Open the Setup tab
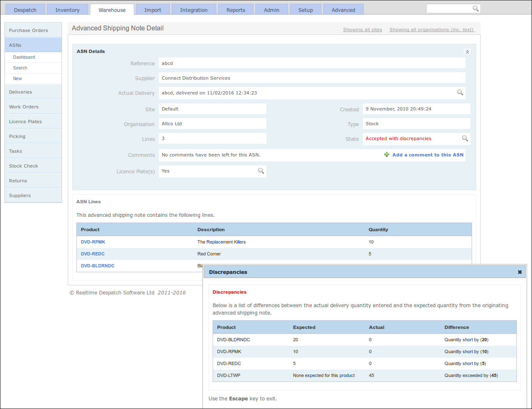This screenshot has height=409, width=532. tap(305, 10)
